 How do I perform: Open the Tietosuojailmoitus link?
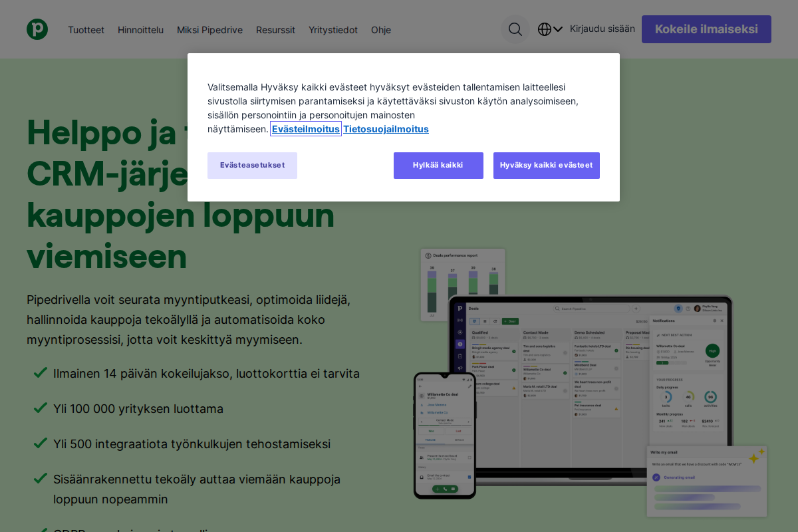point(386,129)
